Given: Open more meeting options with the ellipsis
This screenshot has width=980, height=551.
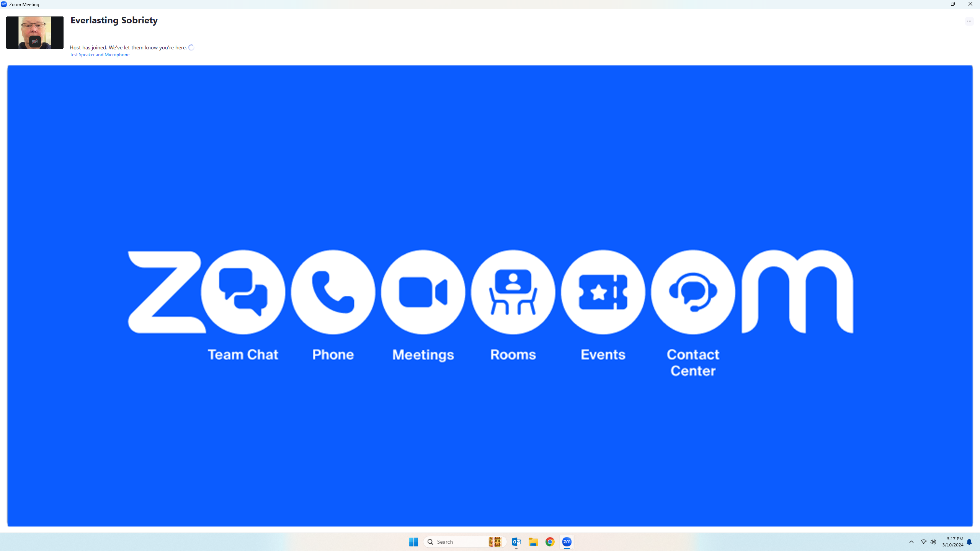Looking at the screenshot, I should pyautogui.click(x=969, y=21).
